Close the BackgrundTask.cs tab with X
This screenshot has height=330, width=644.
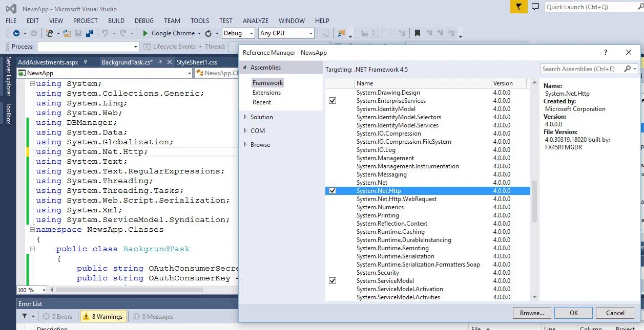click(x=169, y=62)
